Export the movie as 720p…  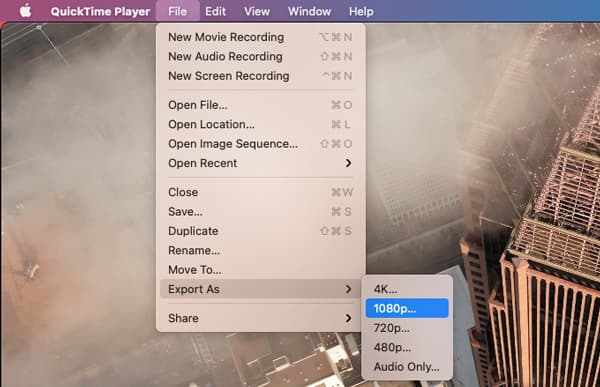pos(407,328)
